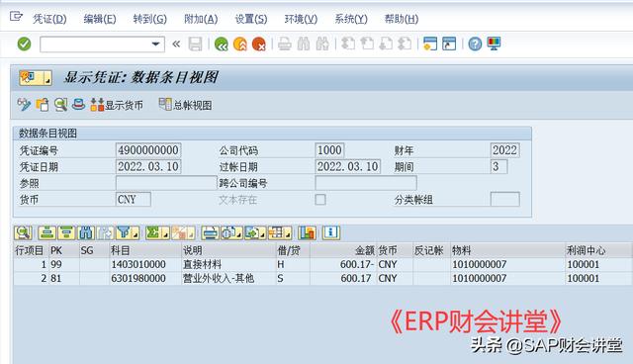Click the red Cancel icon
Image resolution: width=633 pixels, height=364 pixels.
click(x=259, y=44)
